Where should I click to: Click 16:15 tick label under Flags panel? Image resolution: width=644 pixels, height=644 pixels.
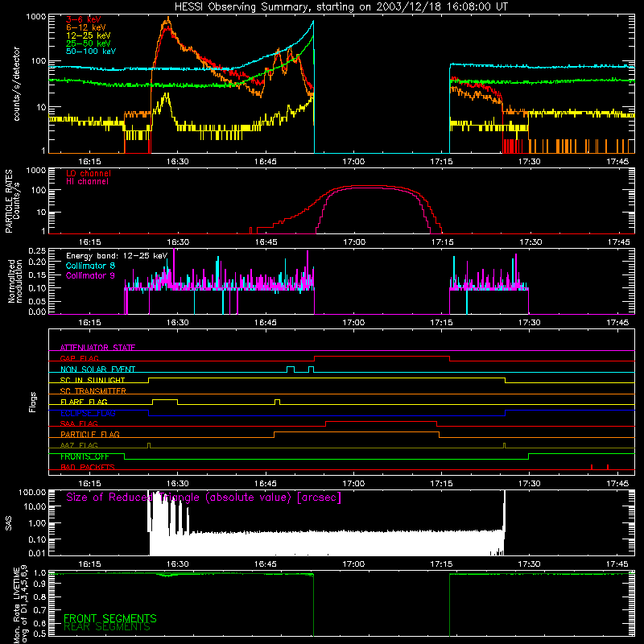click(89, 484)
